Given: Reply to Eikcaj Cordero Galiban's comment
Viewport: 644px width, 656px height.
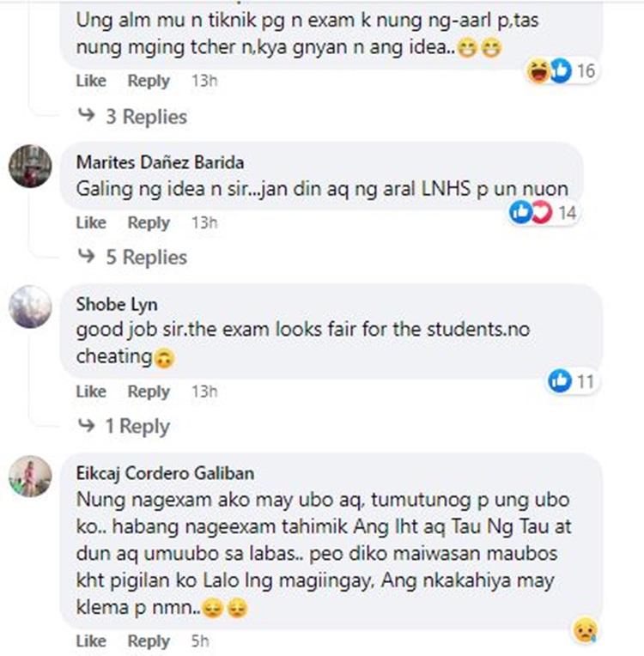Looking at the screenshot, I should point(149,641).
